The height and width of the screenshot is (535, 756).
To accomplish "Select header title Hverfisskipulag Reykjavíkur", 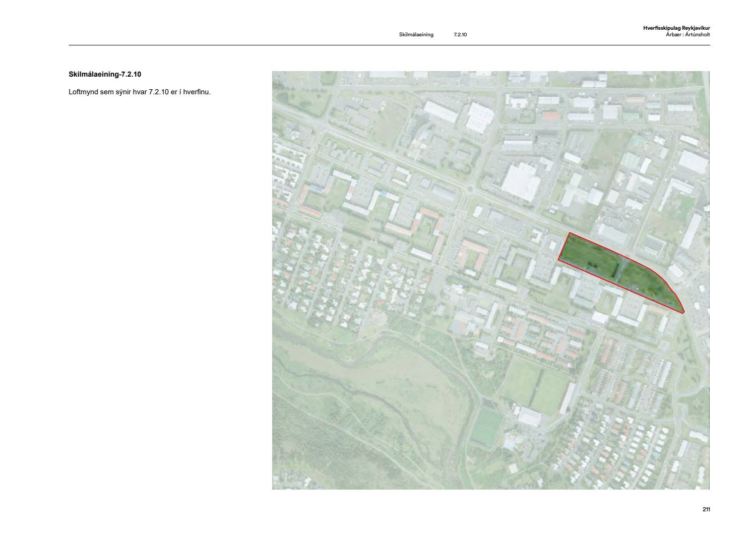I will (676, 29).
